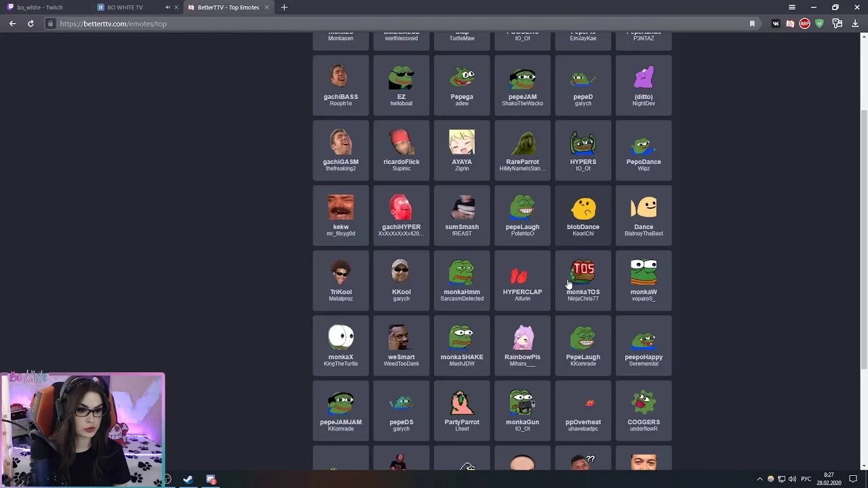
Task: Open the PepeLaugh emote by KKomrade
Action: point(583,346)
